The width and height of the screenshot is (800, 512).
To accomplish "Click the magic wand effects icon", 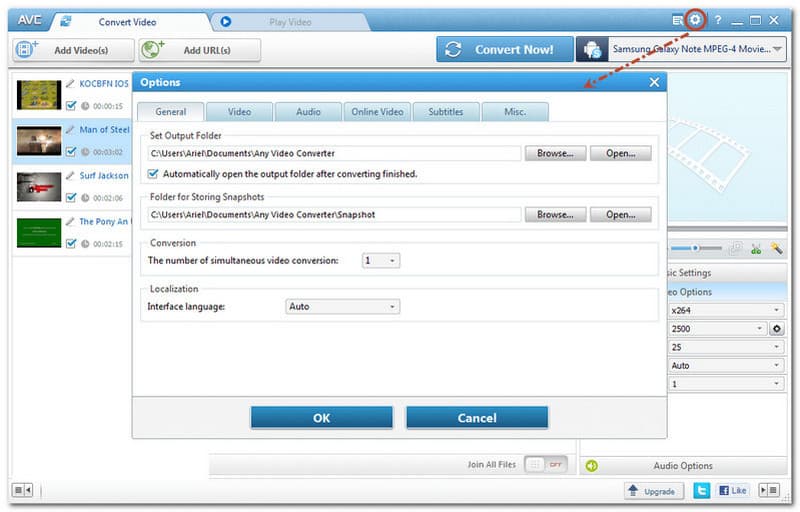I will click(x=777, y=248).
